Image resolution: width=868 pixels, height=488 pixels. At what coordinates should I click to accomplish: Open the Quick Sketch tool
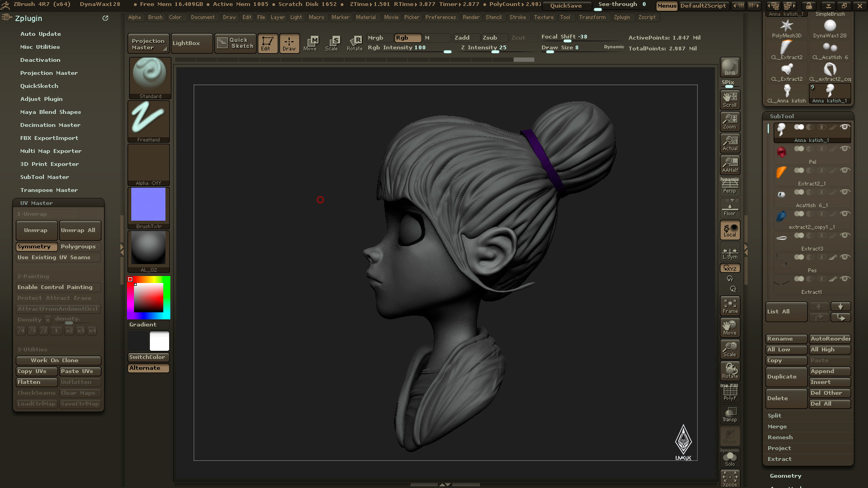click(235, 43)
